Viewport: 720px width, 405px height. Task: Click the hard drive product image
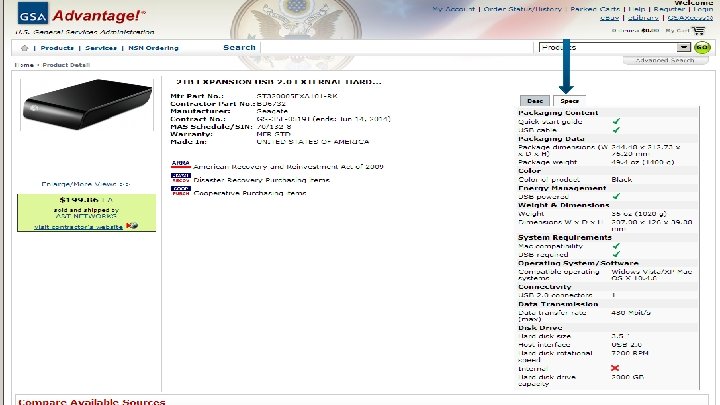click(87, 104)
